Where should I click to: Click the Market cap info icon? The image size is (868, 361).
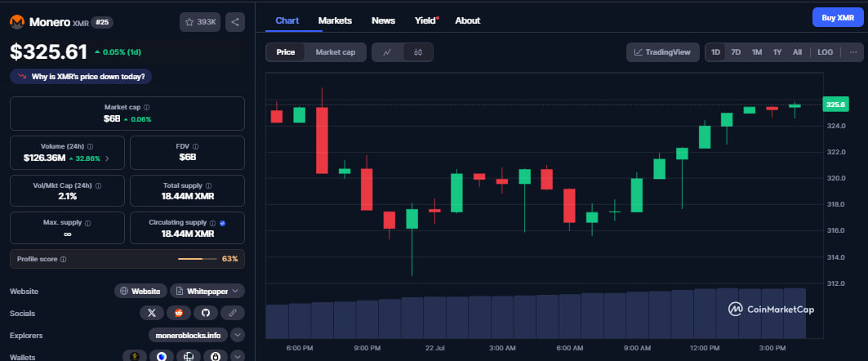(147, 108)
